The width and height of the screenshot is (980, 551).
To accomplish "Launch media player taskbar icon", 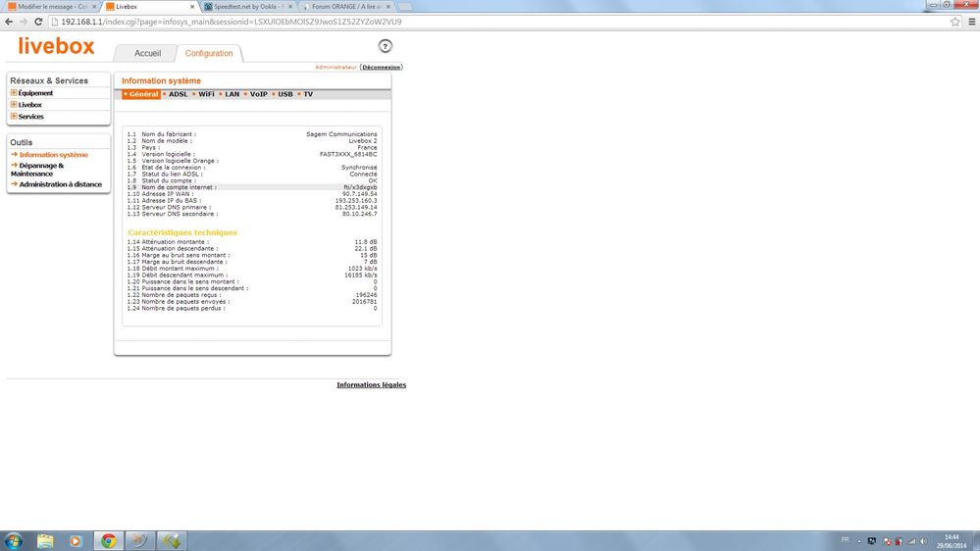I will pos(75,541).
